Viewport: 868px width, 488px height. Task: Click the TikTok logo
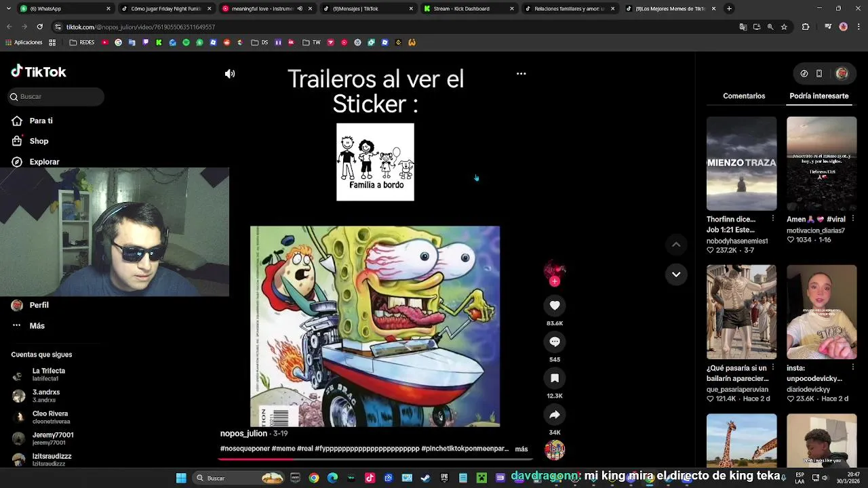(x=39, y=72)
